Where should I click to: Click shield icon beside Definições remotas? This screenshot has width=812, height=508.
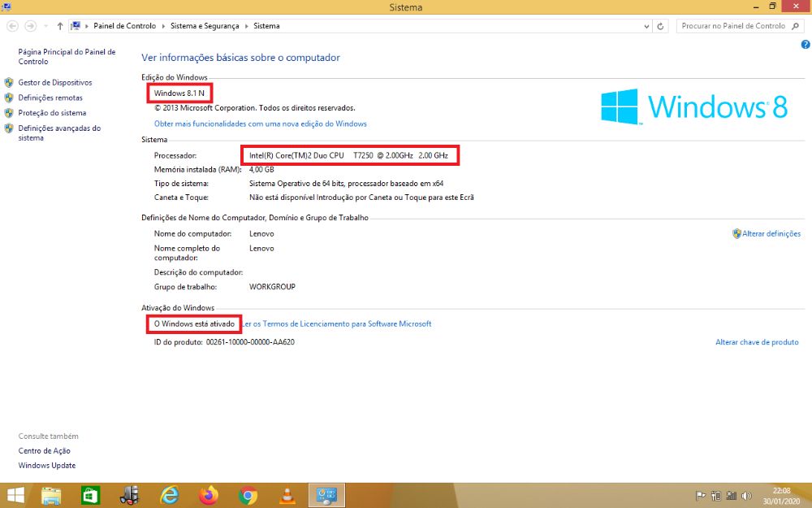pyautogui.click(x=9, y=98)
